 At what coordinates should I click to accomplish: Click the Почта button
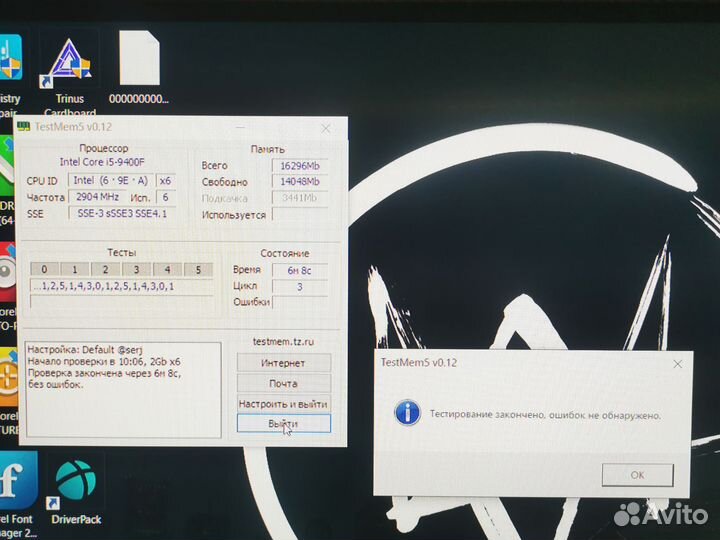coord(284,383)
